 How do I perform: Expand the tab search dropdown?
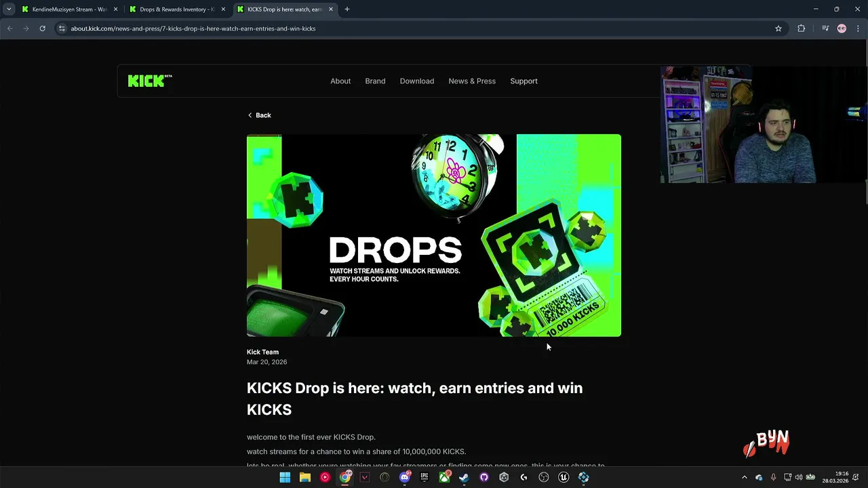coord(9,9)
